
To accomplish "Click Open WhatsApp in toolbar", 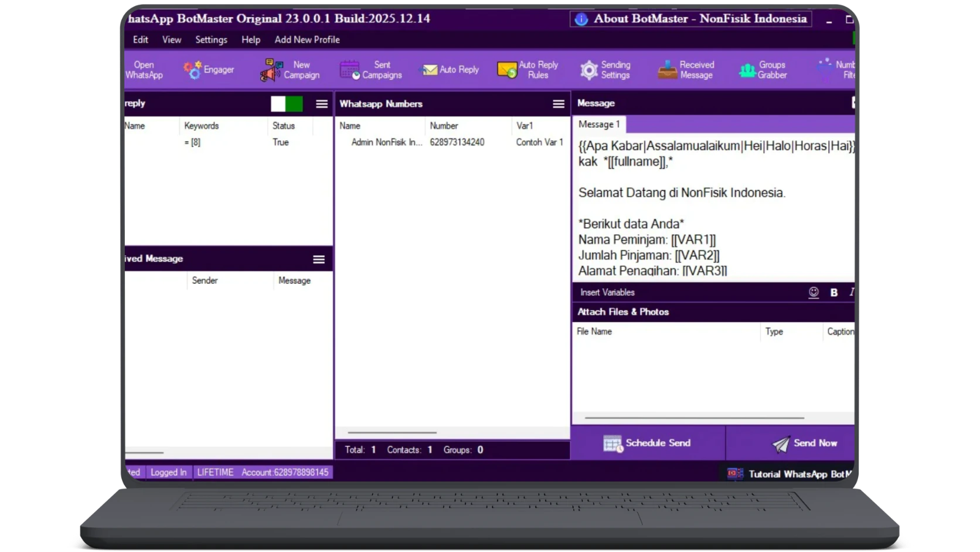I will (x=144, y=70).
